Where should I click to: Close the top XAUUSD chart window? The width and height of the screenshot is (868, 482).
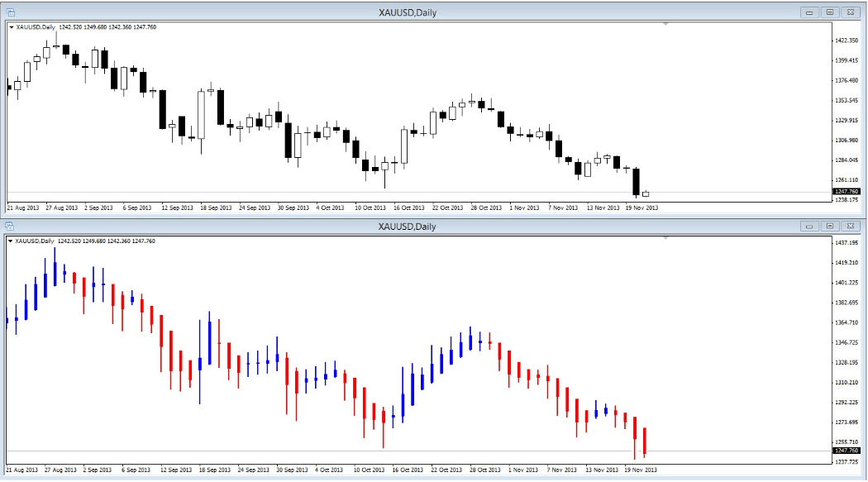click(850, 12)
